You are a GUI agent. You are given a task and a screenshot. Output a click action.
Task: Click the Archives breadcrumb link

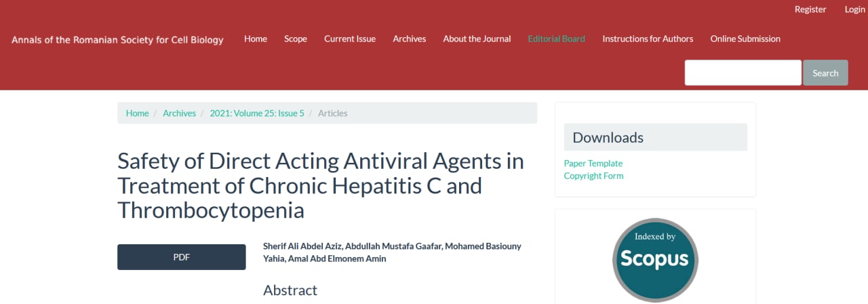click(179, 113)
